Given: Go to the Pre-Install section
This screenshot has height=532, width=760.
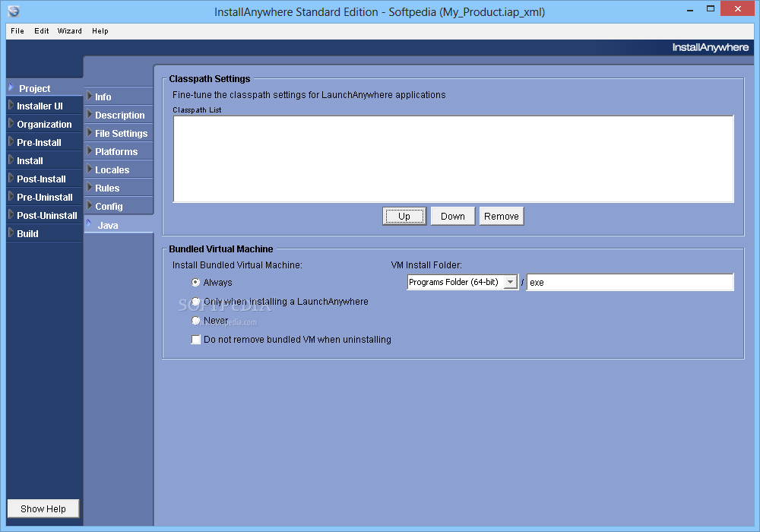Looking at the screenshot, I should point(45,142).
